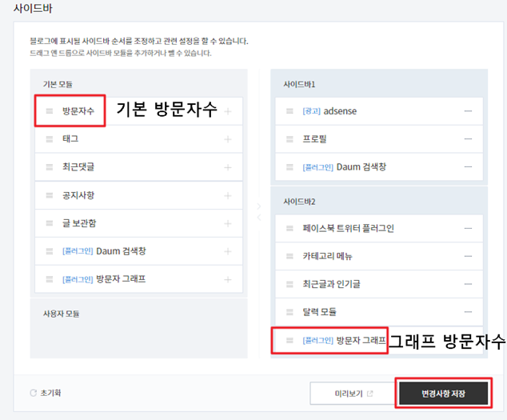Select the 글 보관함 module label
This screenshot has height=420, width=507.
[x=79, y=223]
